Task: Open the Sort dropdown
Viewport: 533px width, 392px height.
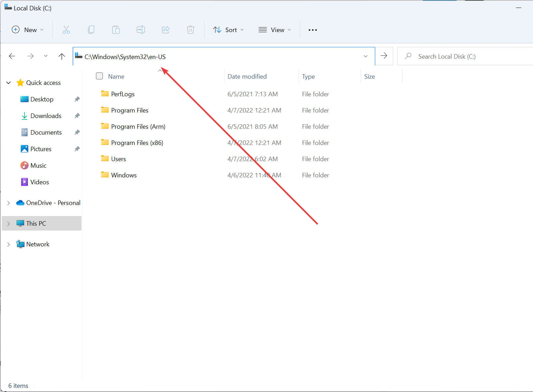Action: pos(228,30)
